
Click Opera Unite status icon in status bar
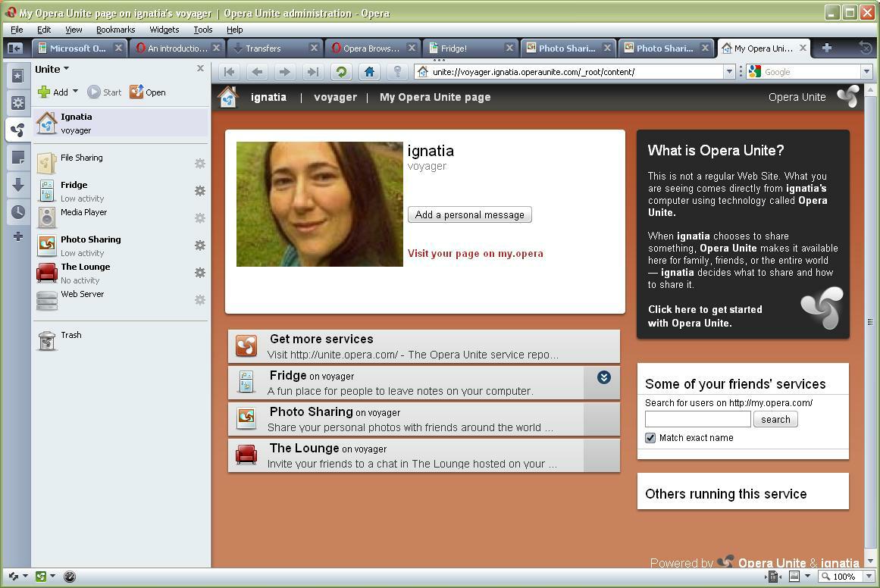(41, 576)
